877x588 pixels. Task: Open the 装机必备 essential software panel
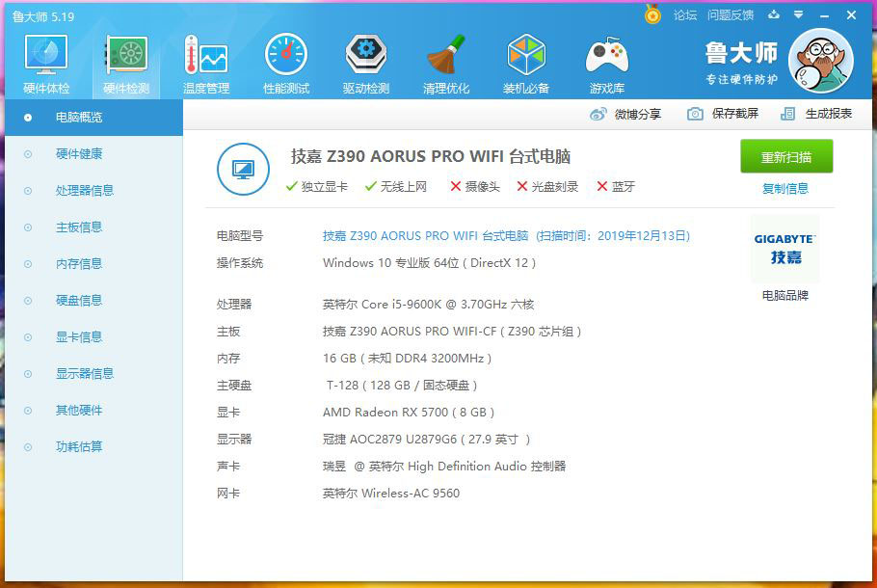click(525, 61)
